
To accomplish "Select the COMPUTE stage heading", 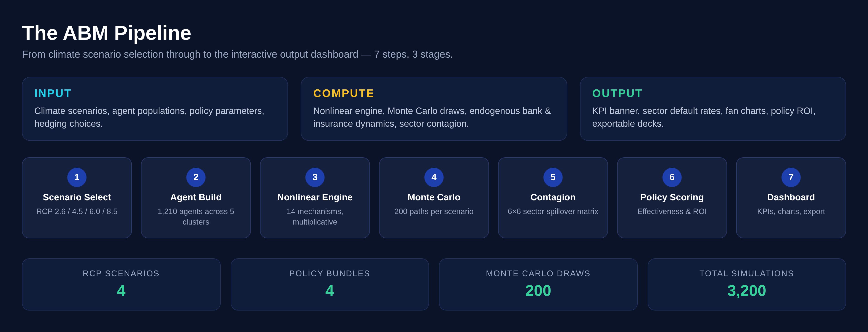I will (x=343, y=93).
